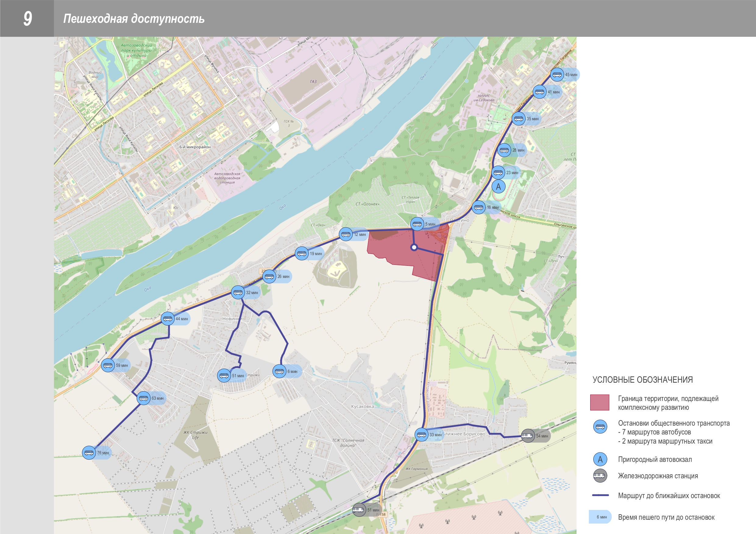Click the bus stop icon at 63 мин
The width and height of the screenshot is (756, 534).
(x=144, y=398)
